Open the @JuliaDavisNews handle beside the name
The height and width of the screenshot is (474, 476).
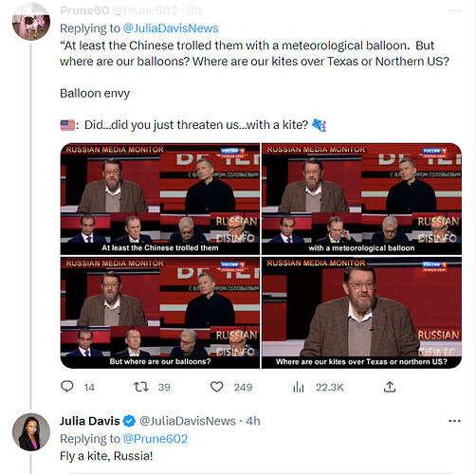188,421
